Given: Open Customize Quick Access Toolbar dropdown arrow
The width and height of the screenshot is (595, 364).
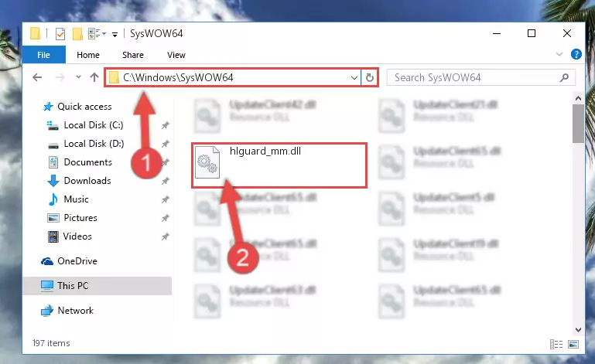Looking at the screenshot, I should pyautogui.click(x=115, y=35).
